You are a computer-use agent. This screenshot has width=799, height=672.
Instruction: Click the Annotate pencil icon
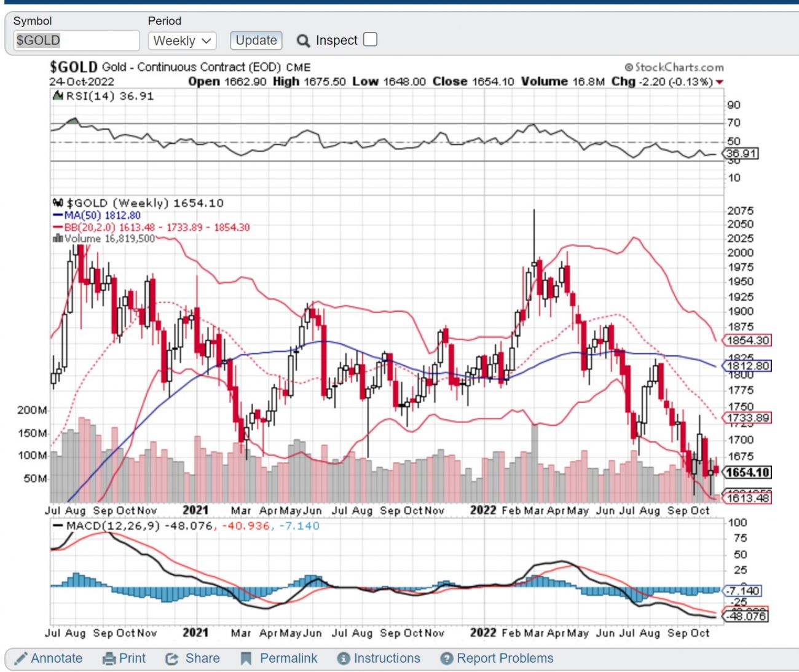coord(21,658)
